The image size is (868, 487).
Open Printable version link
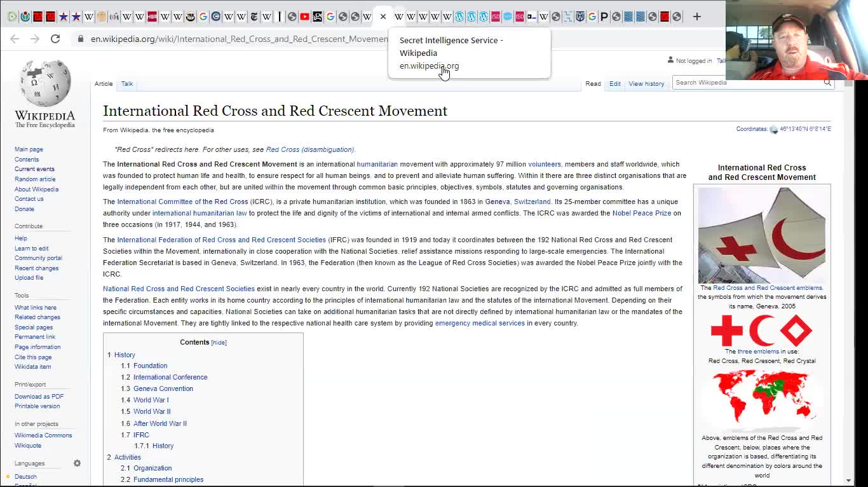tap(37, 406)
